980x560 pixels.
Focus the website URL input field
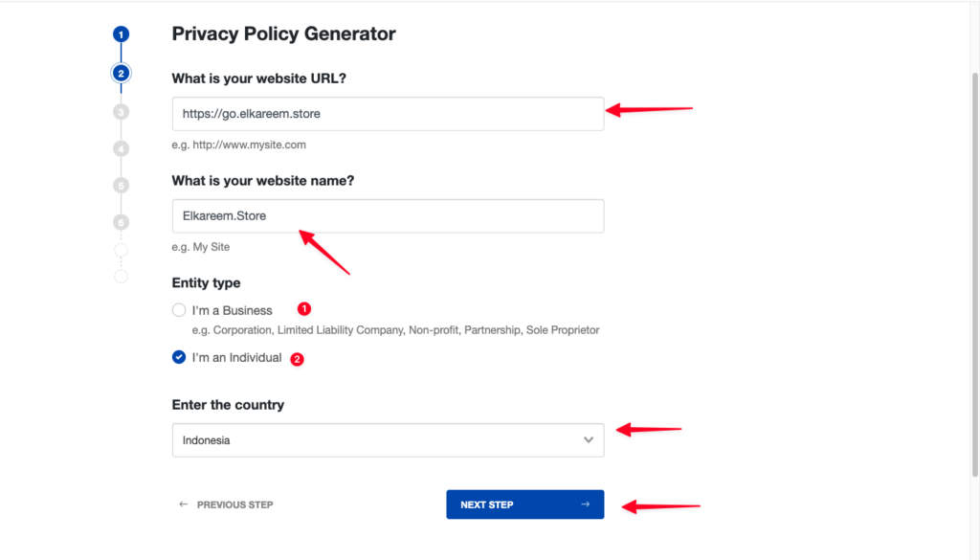click(388, 114)
